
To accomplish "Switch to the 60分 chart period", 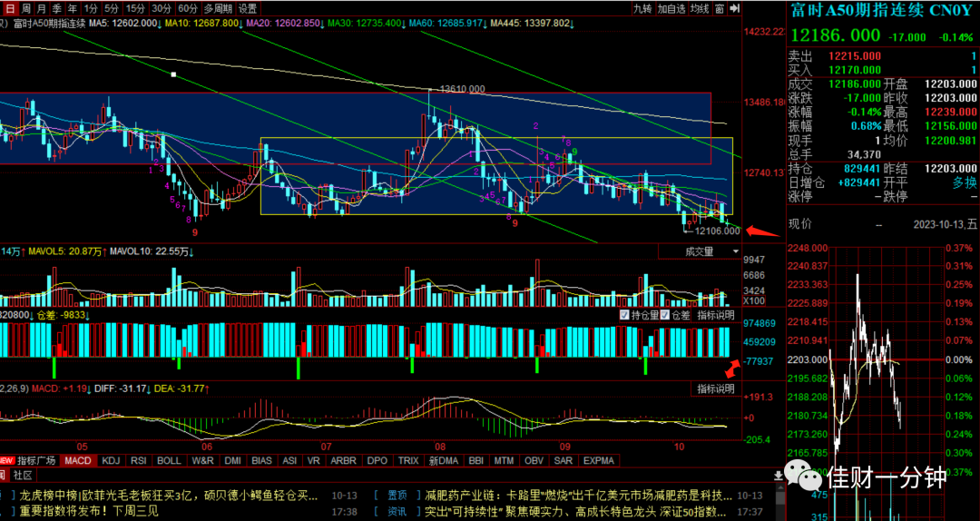I will click(187, 9).
